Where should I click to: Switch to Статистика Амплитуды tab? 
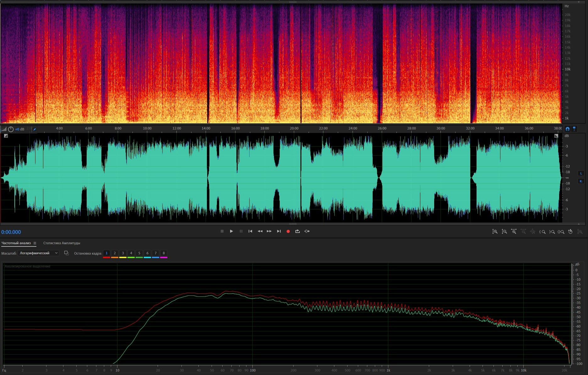[x=62, y=243]
